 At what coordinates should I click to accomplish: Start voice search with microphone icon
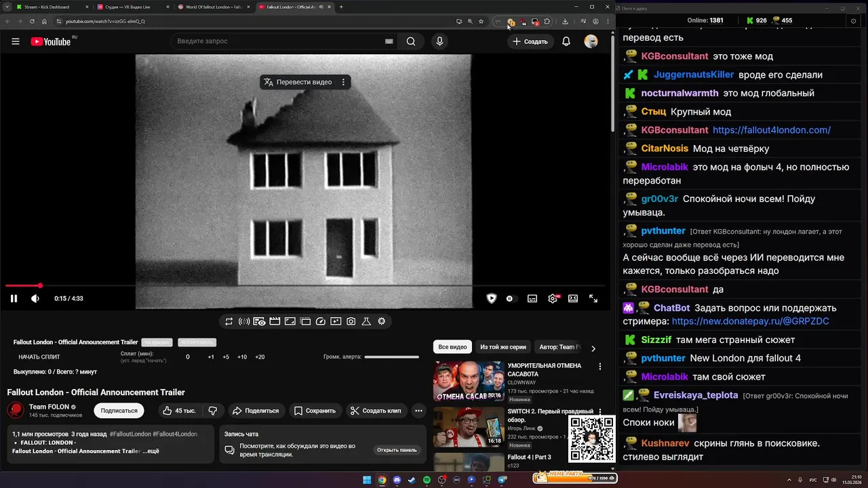coord(439,41)
